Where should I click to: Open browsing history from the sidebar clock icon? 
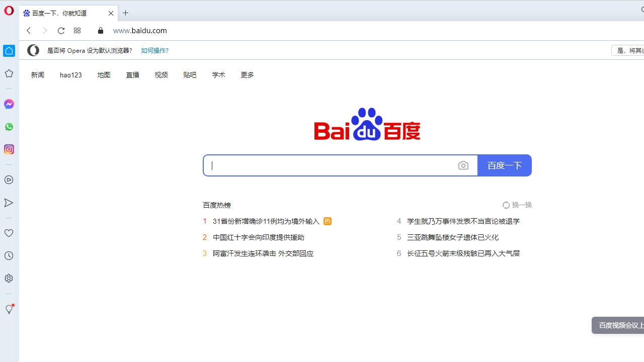click(x=9, y=256)
